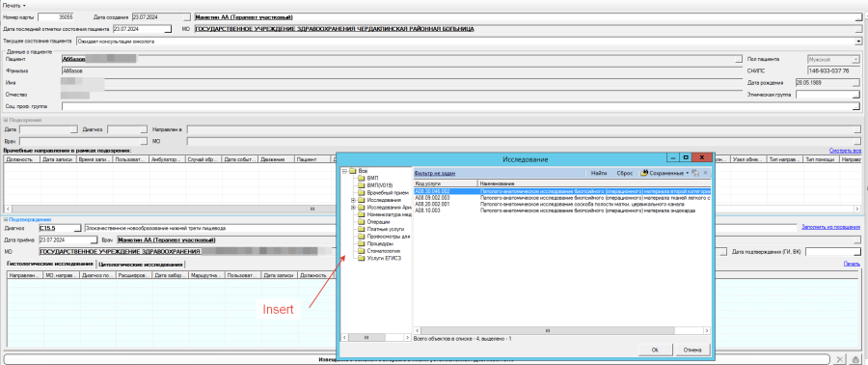Click the tree panel horizontal scrollbar thumb
868x365 pixels.
(x=366, y=337)
